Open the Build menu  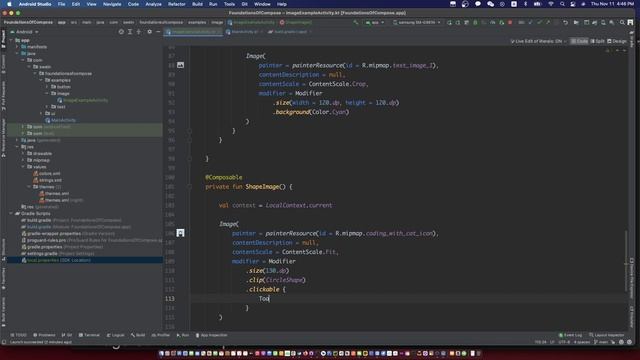pyautogui.click(x=198, y=4)
